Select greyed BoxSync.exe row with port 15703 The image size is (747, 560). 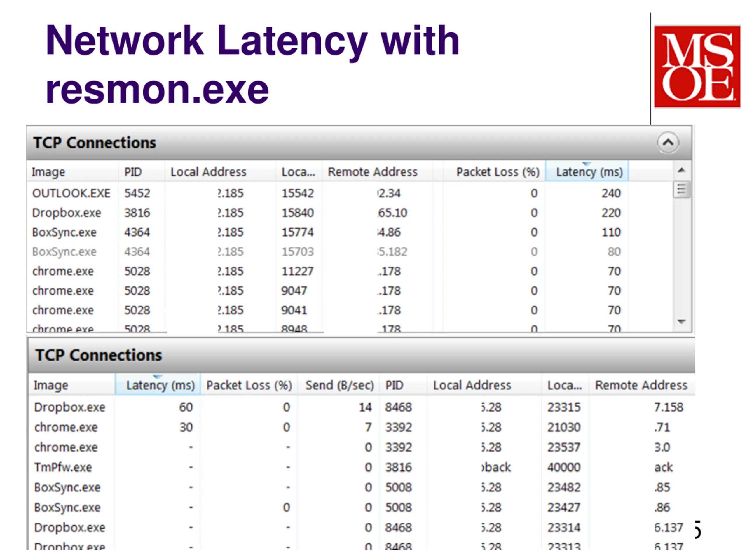tap(350, 252)
